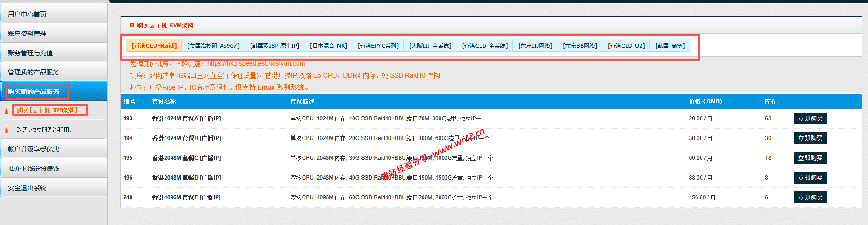The width and height of the screenshot is (868, 225).
Task: Click orange square icon beside 购买云主机-KVM架构 heading
Action: [132, 25]
